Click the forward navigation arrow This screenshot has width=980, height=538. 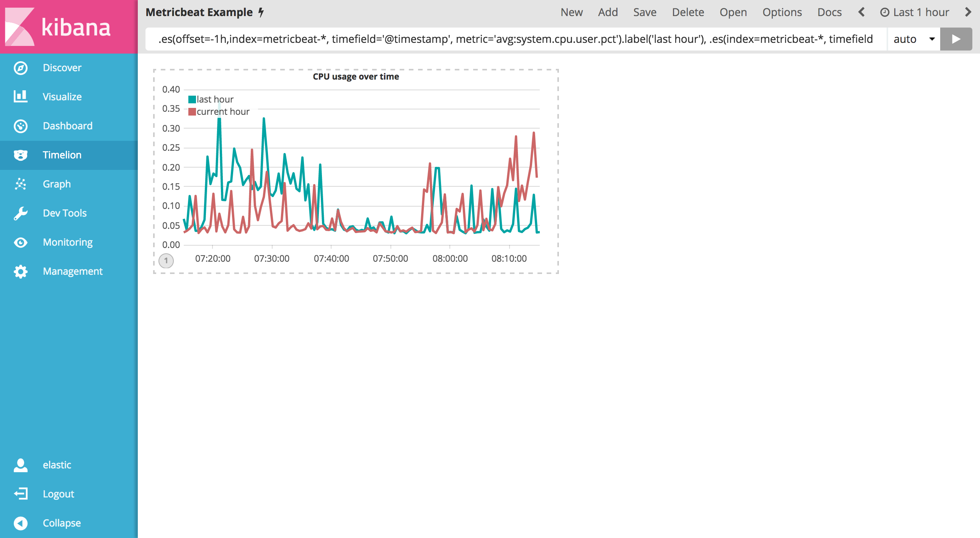pos(969,12)
